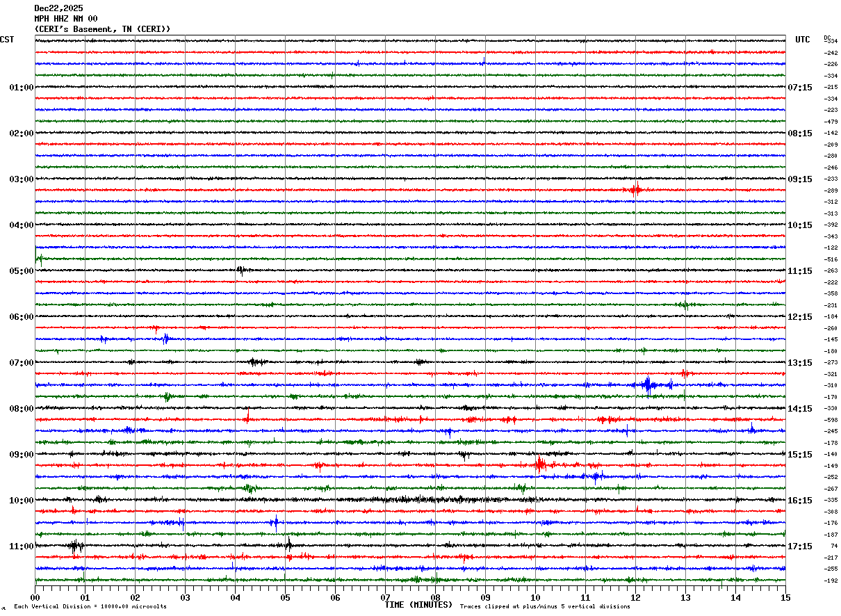Select the DC offset value -479
Screen dimensions: 841x616
[831, 122]
